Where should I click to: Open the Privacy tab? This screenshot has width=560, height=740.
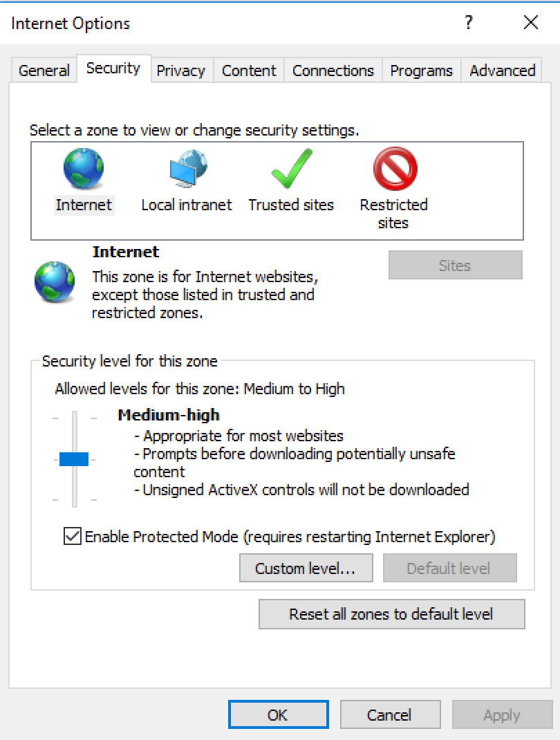(180, 71)
